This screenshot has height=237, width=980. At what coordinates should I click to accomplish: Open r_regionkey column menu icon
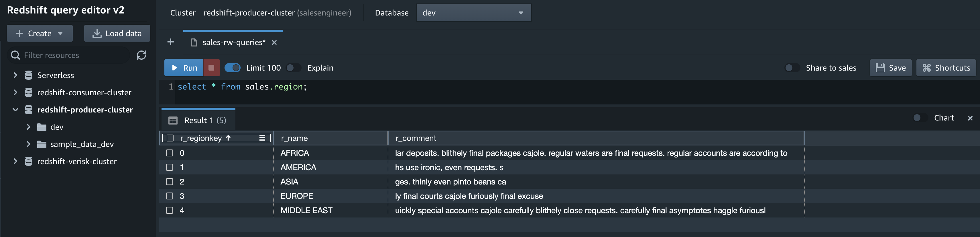(262, 138)
